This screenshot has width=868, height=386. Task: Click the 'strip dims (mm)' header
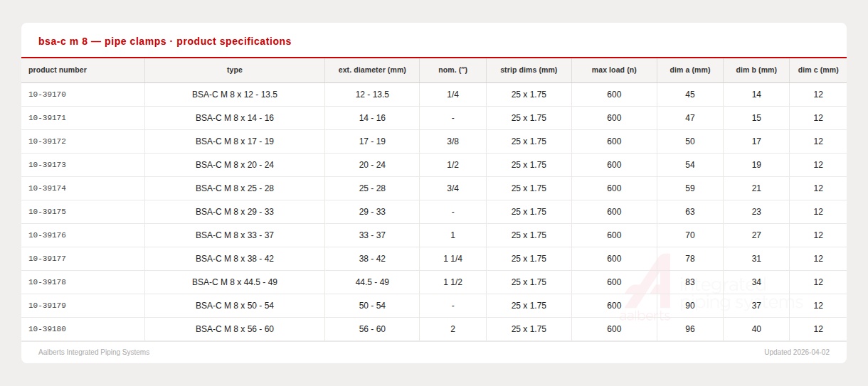(529, 70)
